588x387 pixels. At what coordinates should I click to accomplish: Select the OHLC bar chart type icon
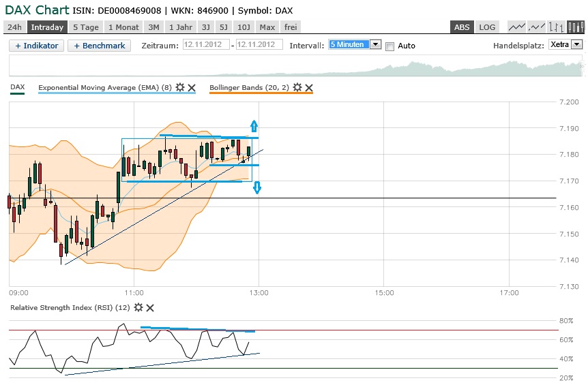(556, 27)
